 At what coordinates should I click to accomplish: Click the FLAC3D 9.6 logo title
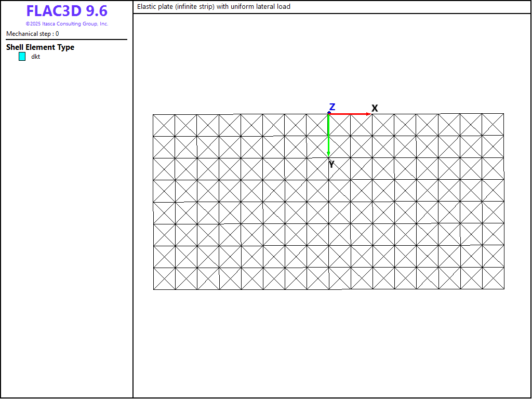(x=66, y=11)
